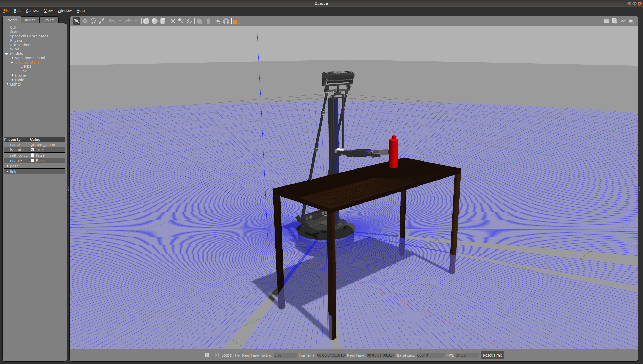This screenshot has width=643, height=364.
Task: Take a screenshot with camera icon
Action: click(606, 21)
